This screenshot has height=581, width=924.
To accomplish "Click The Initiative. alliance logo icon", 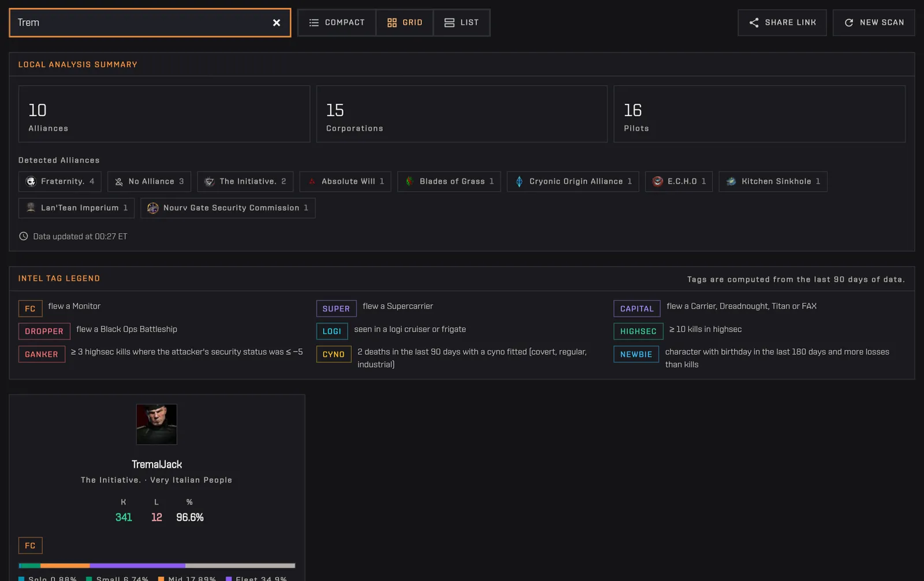I will coord(210,181).
